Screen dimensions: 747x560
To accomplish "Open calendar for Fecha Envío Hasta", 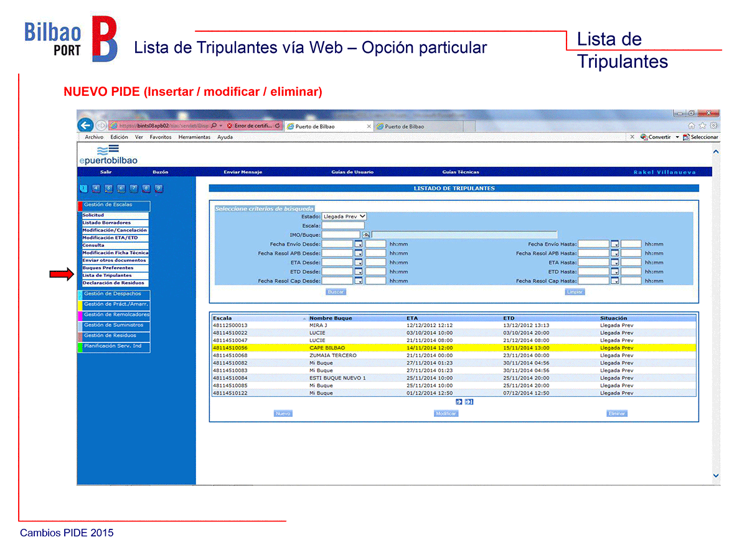I will [x=614, y=244].
